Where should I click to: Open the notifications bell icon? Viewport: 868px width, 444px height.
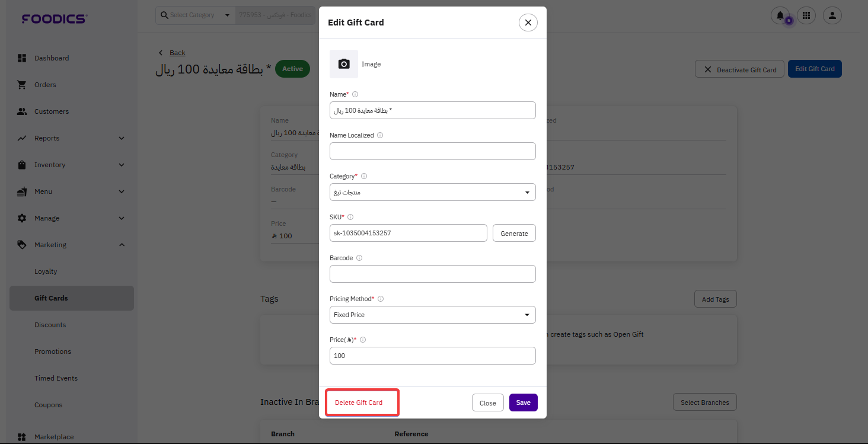[x=780, y=15]
